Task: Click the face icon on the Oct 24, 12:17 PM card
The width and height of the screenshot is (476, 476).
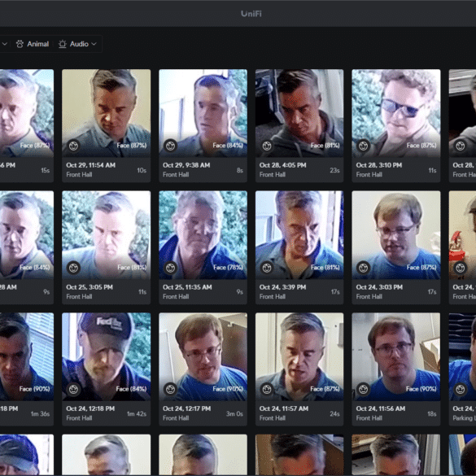Action: pyautogui.click(x=170, y=389)
